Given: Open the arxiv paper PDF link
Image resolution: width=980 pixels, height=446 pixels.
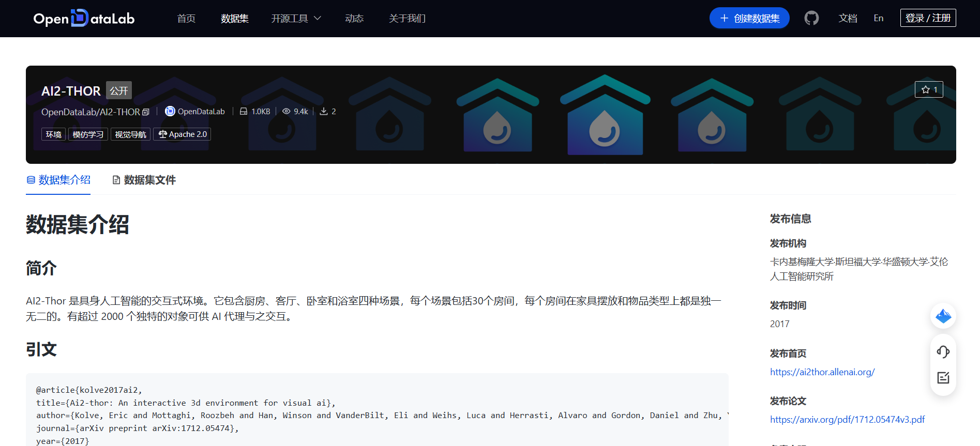Looking at the screenshot, I should [x=847, y=420].
